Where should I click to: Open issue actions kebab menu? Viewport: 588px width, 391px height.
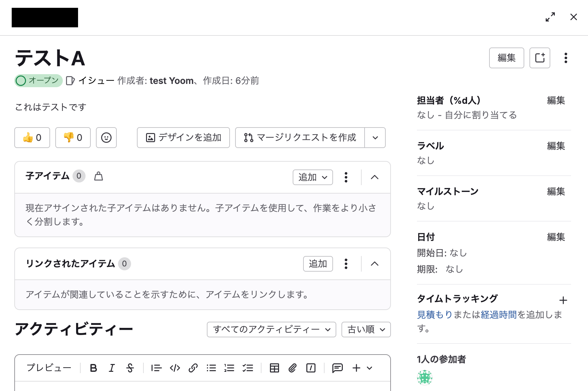[566, 58]
